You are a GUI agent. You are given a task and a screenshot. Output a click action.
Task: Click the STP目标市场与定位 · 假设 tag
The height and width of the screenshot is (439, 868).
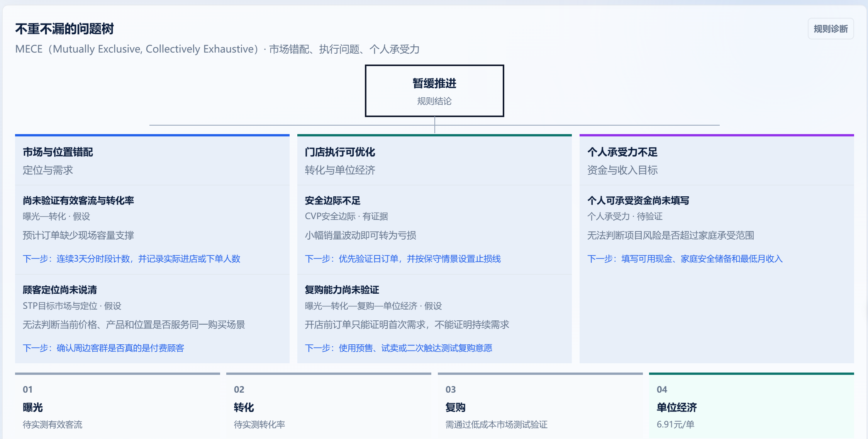click(x=72, y=306)
